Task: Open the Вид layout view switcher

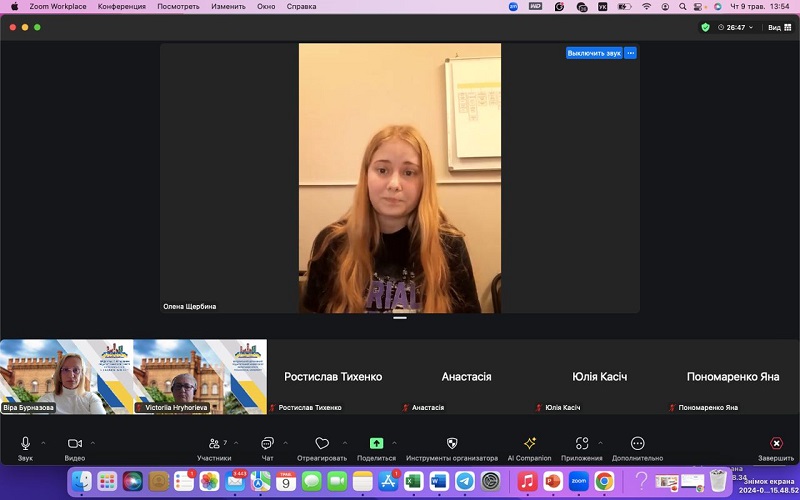Action: pyautogui.click(x=777, y=27)
